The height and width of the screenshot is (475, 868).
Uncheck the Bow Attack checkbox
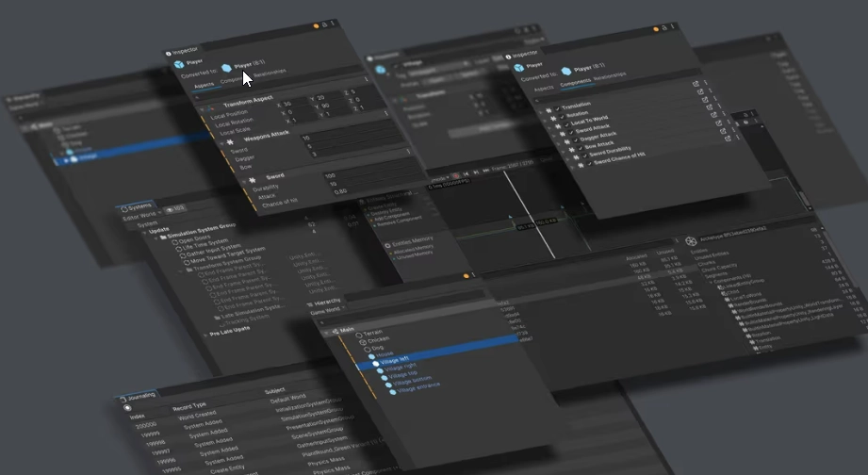point(581,148)
